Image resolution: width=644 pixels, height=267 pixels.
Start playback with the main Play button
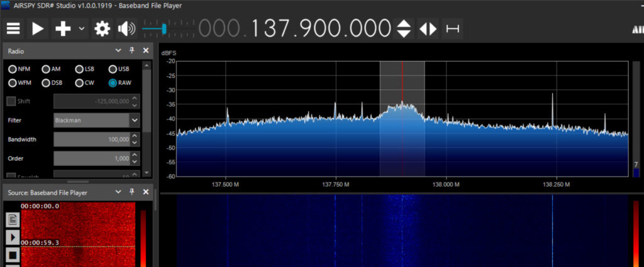(38, 29)
